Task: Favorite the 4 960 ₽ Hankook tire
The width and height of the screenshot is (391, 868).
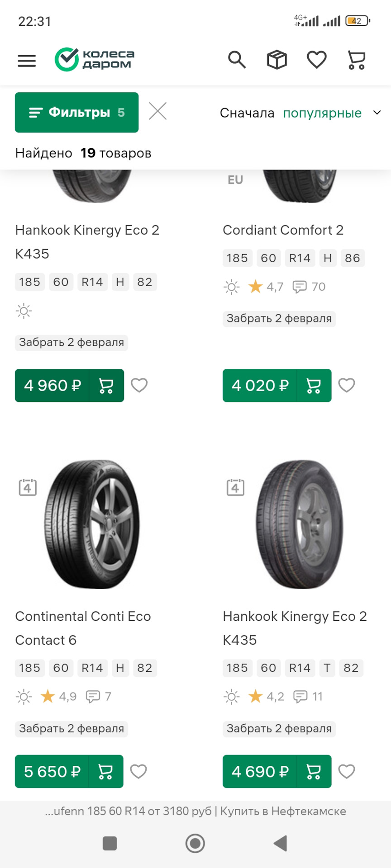Action: pyautogui.click(x=139, y=385)
